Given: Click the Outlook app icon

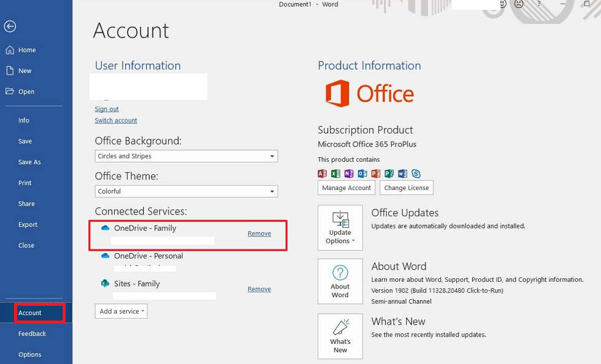Looking at the screenshot, I should tap(362, 173).
